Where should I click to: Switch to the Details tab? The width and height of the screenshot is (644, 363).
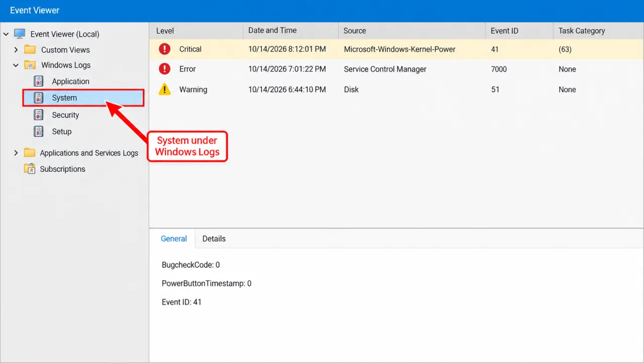point(214,239)
